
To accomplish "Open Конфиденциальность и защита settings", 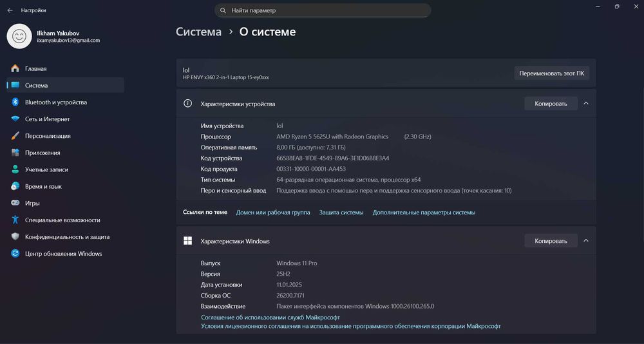I will [66, 236].
